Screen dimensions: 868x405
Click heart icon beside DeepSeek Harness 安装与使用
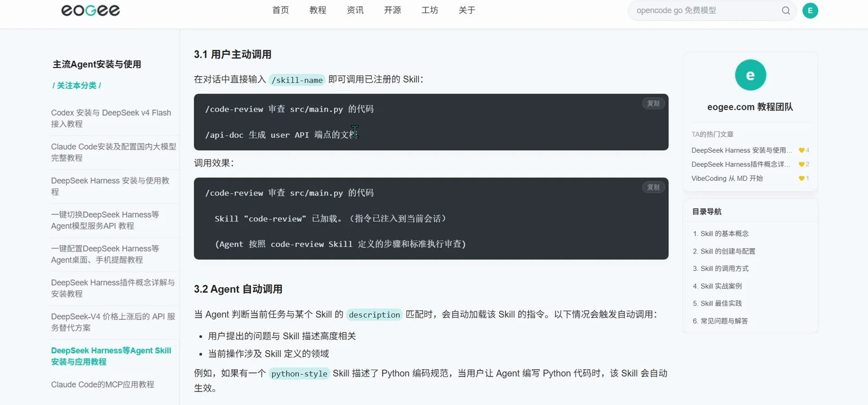coord(802,150)
